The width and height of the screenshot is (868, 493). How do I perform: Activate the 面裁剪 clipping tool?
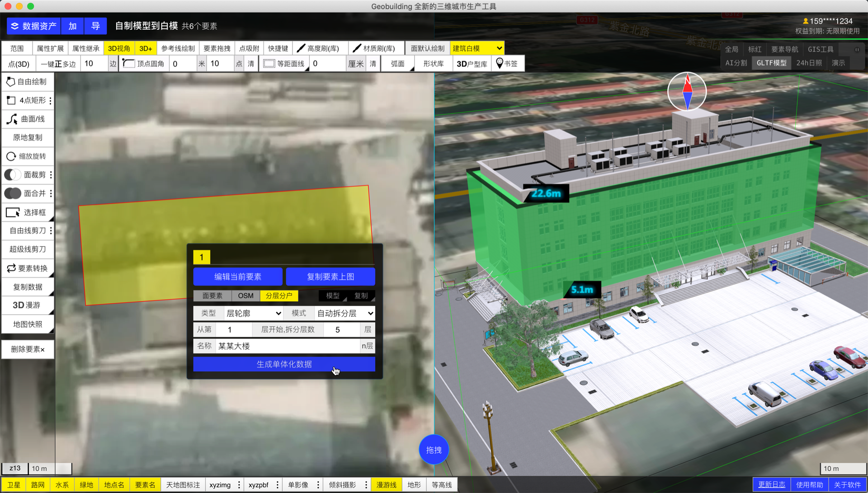pos(25,175)
